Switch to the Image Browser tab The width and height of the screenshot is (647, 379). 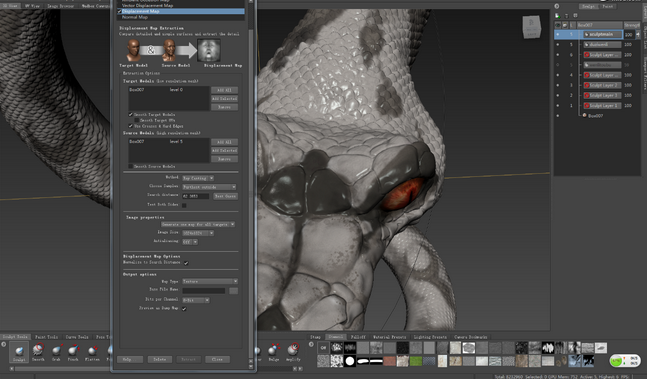pos(60,6)
